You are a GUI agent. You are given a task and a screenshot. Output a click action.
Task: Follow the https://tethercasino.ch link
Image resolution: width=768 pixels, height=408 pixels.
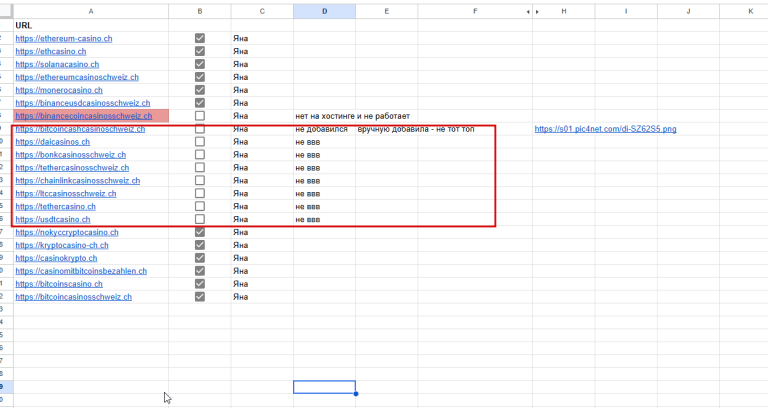55,207
